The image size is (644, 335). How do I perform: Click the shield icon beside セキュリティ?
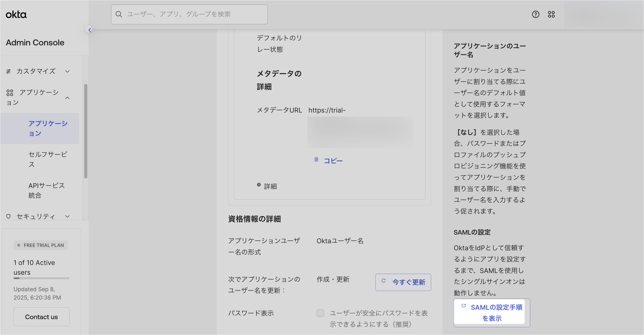coord(8,216)
